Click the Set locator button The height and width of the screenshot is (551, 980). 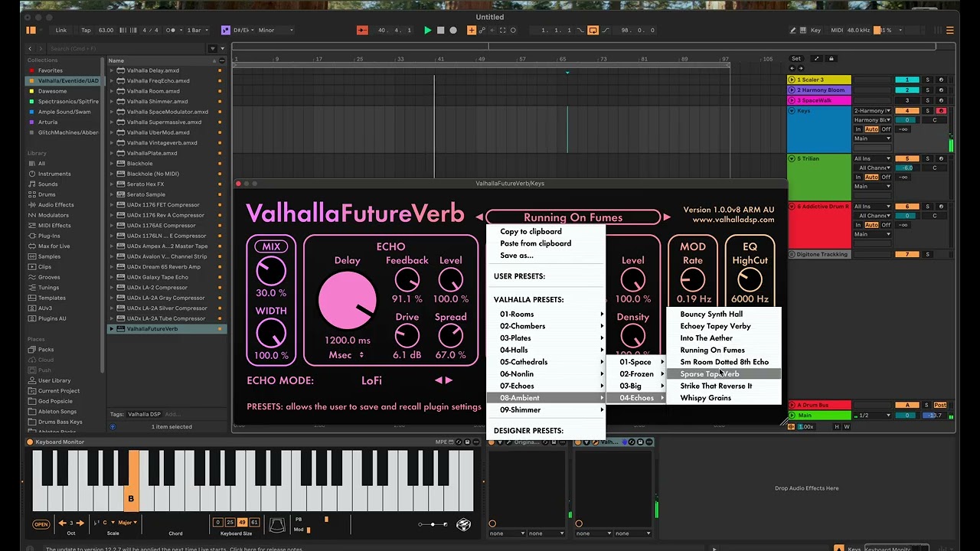pos(796,59)
